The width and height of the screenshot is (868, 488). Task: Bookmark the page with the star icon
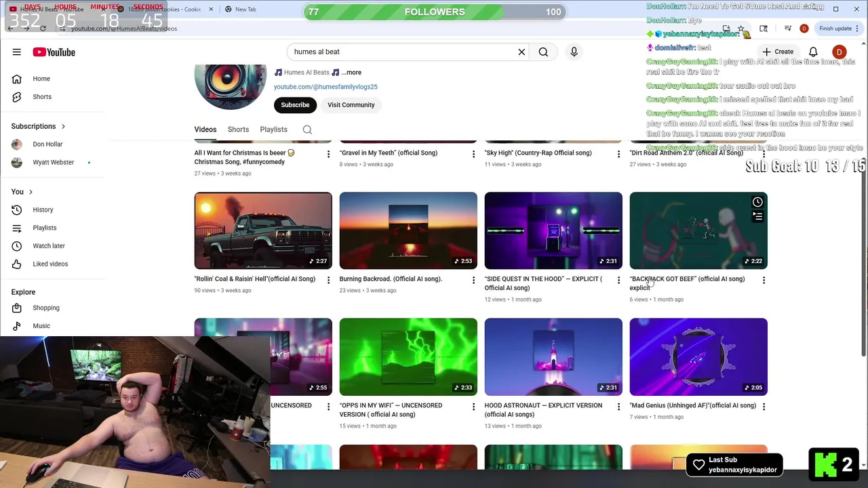point(741,28)
